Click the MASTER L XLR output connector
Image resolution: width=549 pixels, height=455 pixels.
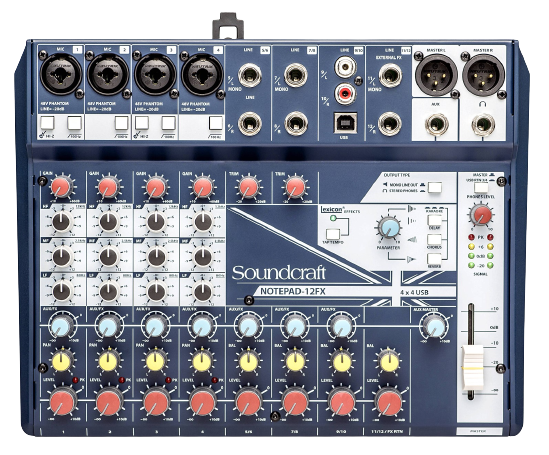click(436, 75)
